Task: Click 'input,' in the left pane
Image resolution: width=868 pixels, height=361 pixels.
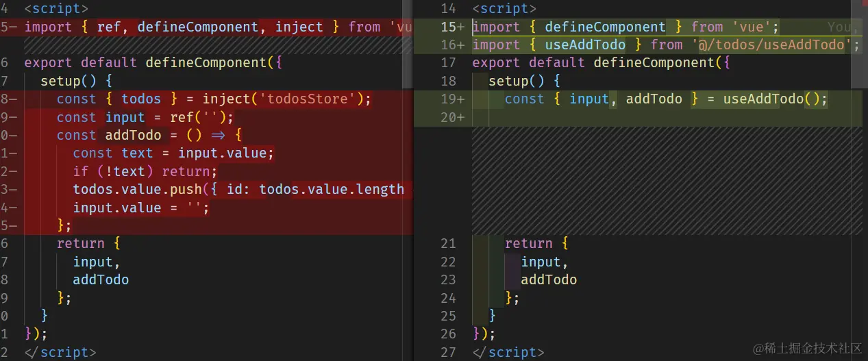Action: (x=97, y=262)
